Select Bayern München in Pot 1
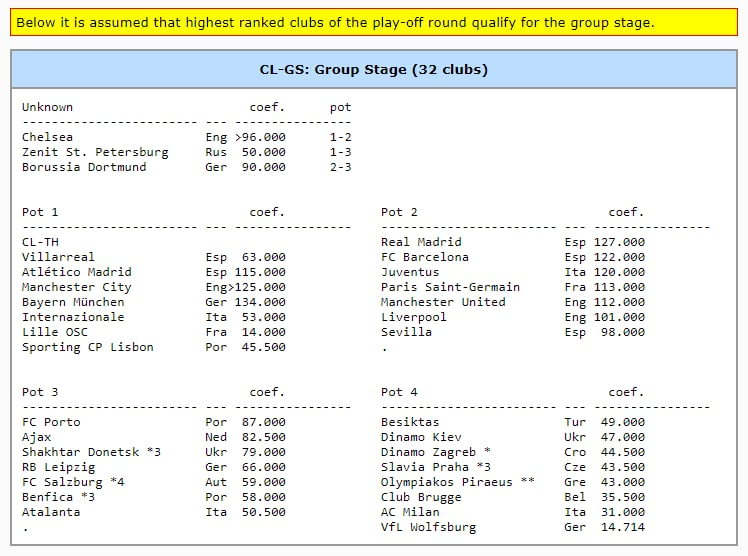Screen dimensions: 748x556 [73, 302]
